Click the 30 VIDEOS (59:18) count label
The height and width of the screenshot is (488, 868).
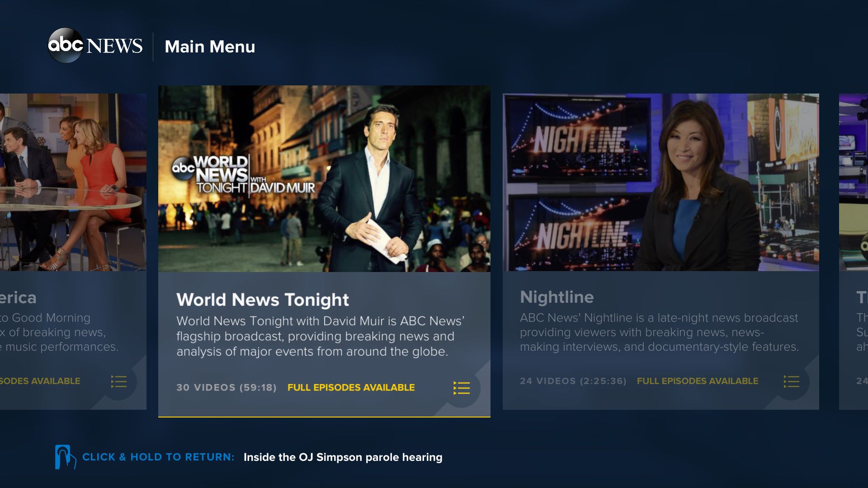226,387
